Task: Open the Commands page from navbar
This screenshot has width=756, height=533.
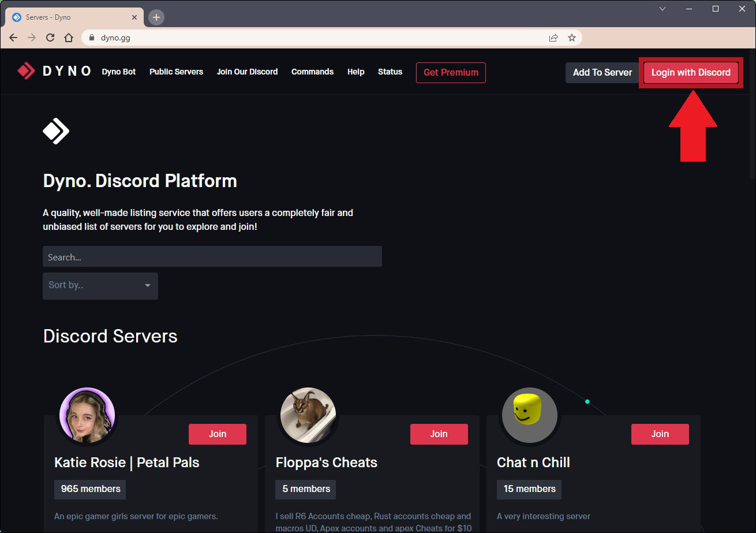Action: (x=312, y=72)
